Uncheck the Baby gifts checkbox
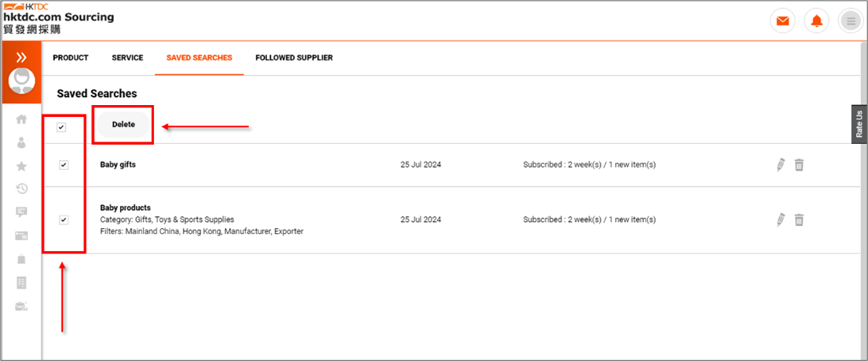868x361 pixels. click(x=64, y=165)
